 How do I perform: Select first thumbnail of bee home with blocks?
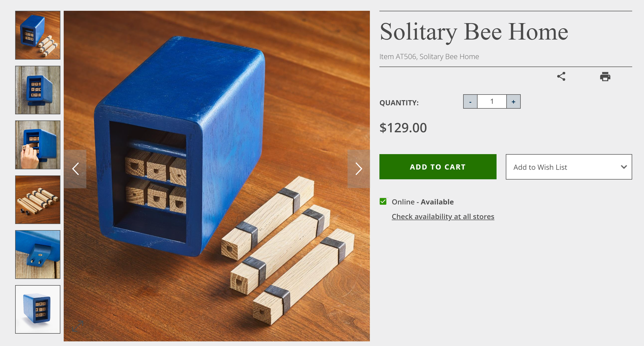38,35
